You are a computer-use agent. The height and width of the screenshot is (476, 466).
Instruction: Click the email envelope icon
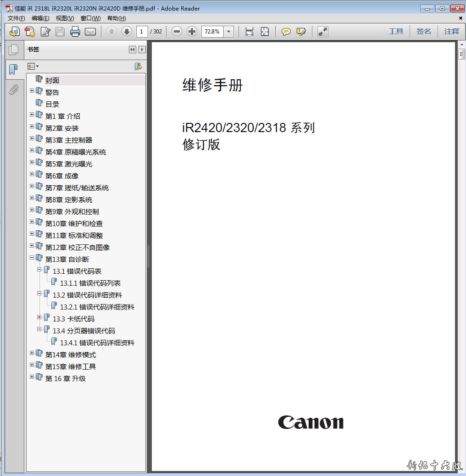90,32
